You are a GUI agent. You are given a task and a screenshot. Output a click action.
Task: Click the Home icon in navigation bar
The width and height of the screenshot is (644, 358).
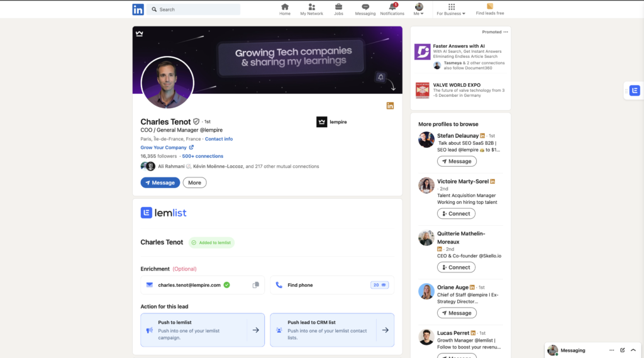(285, 9)
